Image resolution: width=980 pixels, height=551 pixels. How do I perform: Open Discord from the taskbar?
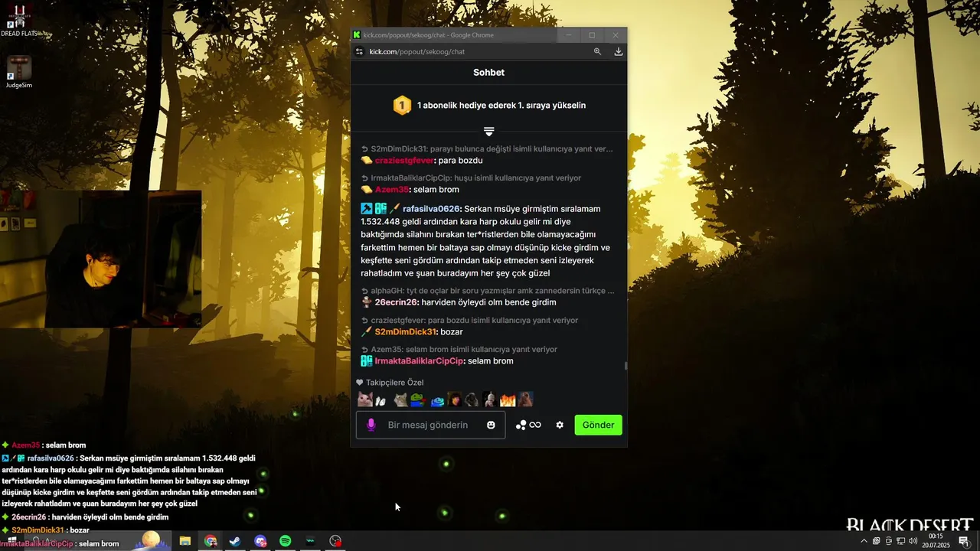pyautogui.click(x=260, y=541)
